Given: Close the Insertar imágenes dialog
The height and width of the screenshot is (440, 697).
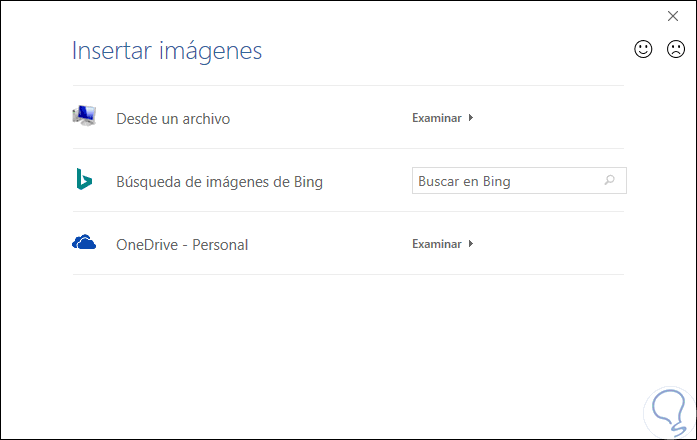Looking at the screenshot, I should pos(673,16).
